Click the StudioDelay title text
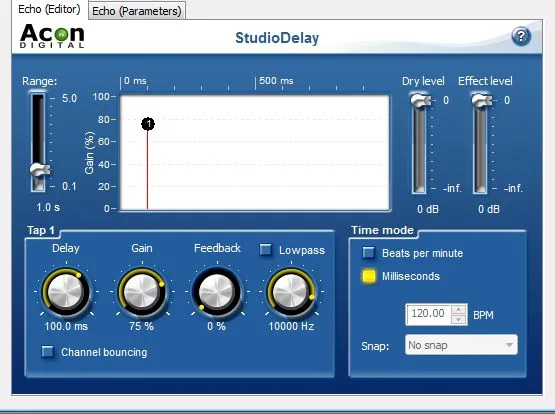The height and width of the screenshot is (414, 555). point(277,38)
